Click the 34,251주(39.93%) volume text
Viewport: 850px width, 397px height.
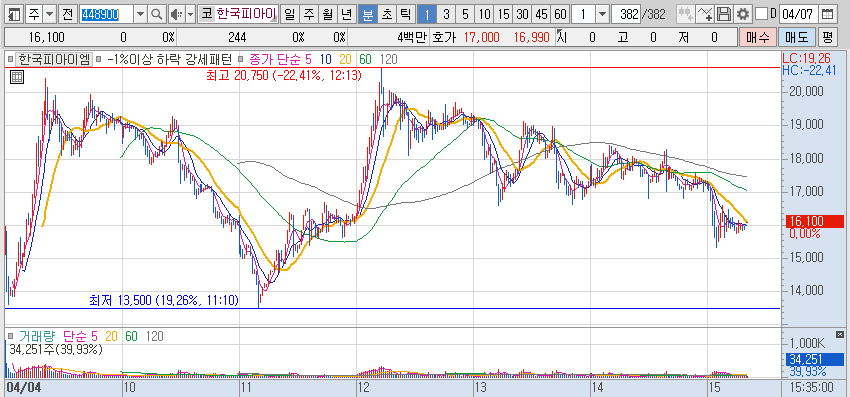[56, 350]
